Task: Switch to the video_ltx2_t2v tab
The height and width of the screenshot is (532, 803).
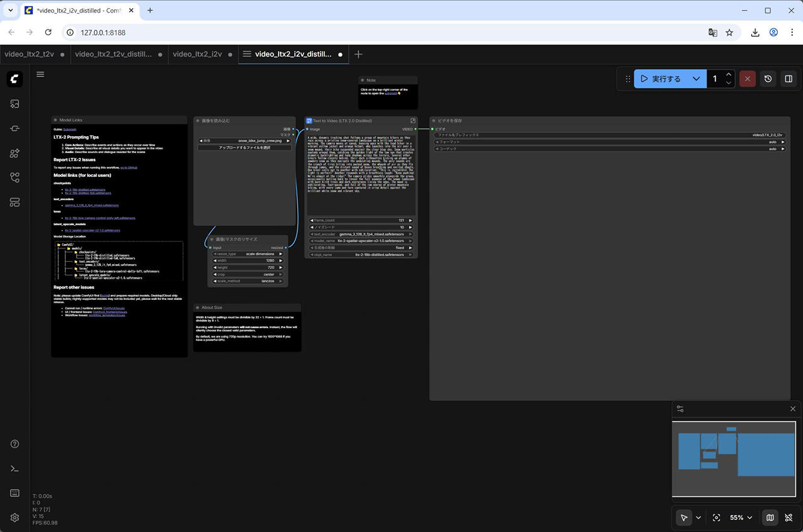Action: [x=29, y=54]
